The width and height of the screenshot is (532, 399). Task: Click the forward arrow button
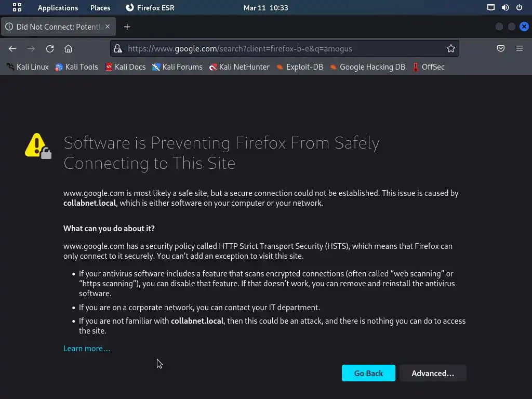click(x=31, y=48)
